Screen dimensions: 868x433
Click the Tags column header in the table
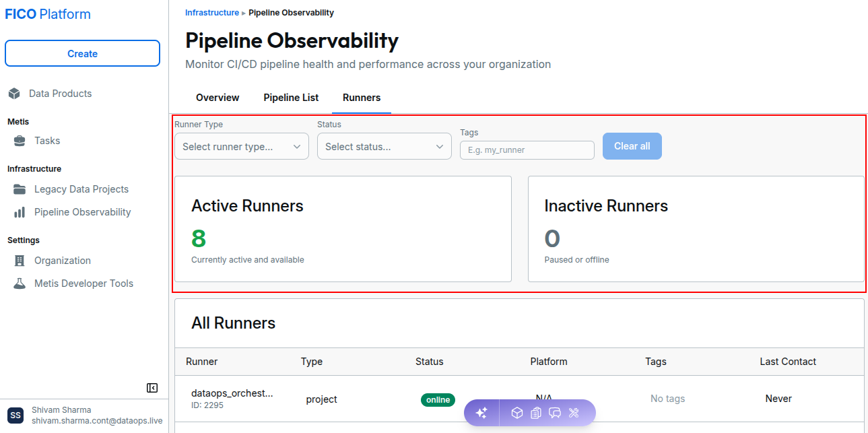(x=656, y=362)
